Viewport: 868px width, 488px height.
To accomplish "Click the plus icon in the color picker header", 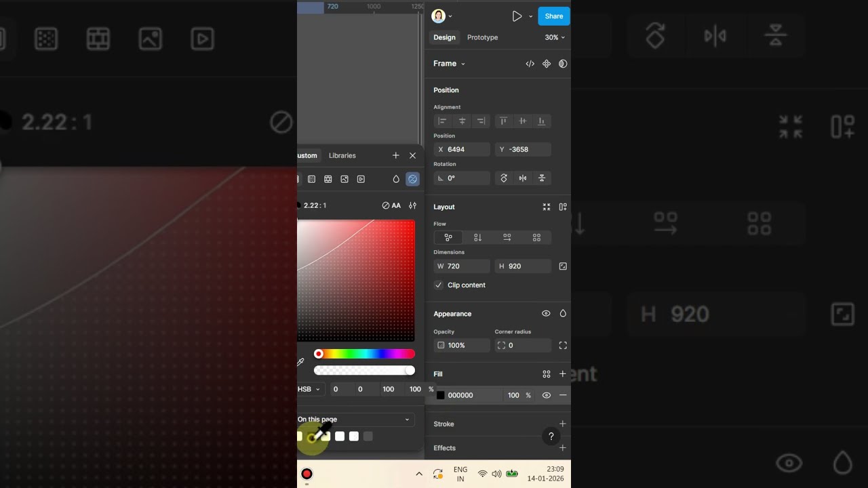I will 396,155.
